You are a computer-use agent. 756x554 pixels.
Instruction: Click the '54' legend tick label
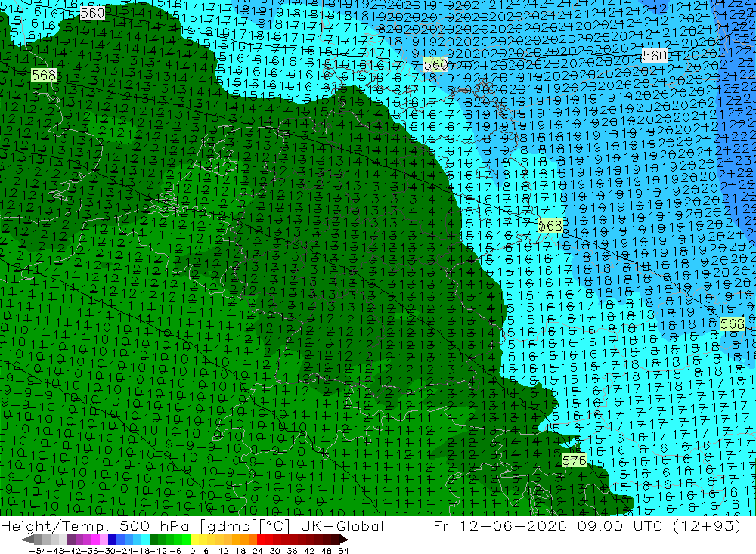tap(343, 551)
